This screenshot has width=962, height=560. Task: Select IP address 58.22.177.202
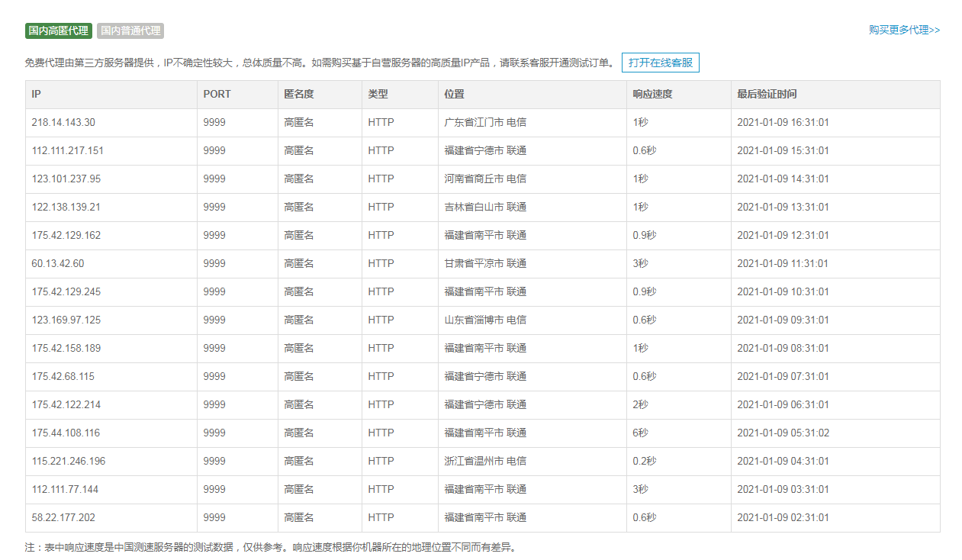(63, 518)
